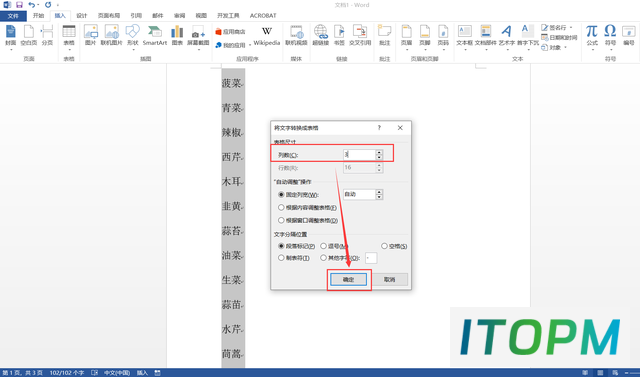
Task: Insert WordArt text style
Action: tap(507, 36)
